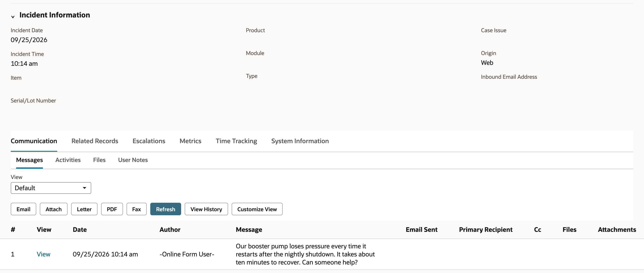
Task: Click the Email button
Action: tap(23, 209)
